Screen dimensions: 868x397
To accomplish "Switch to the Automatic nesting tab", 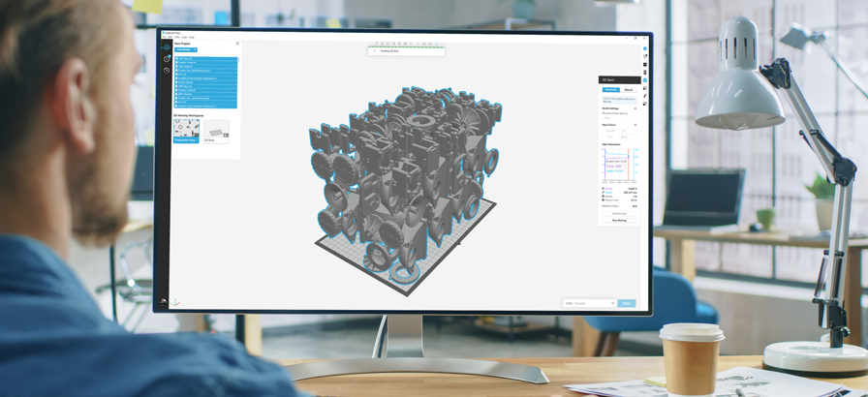I will pyautogui.click(x=610, y=90).
